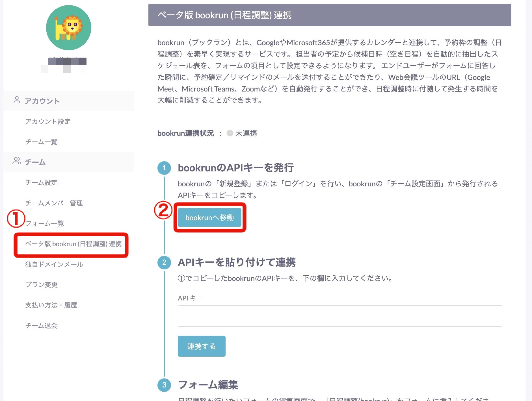Click the フォーム編集 heading
The height and width of the screenshot is (401, 532).
tap(208, 385)
